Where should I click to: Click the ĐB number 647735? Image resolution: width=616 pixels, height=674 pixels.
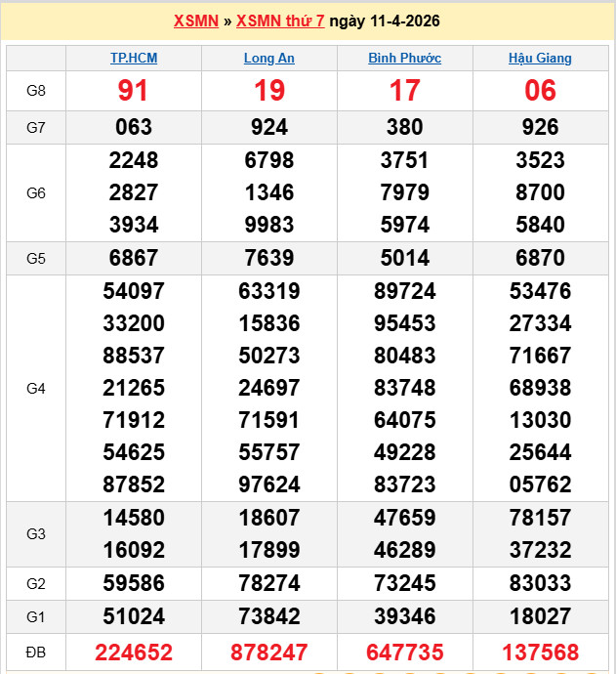click(x=404, y=653)
